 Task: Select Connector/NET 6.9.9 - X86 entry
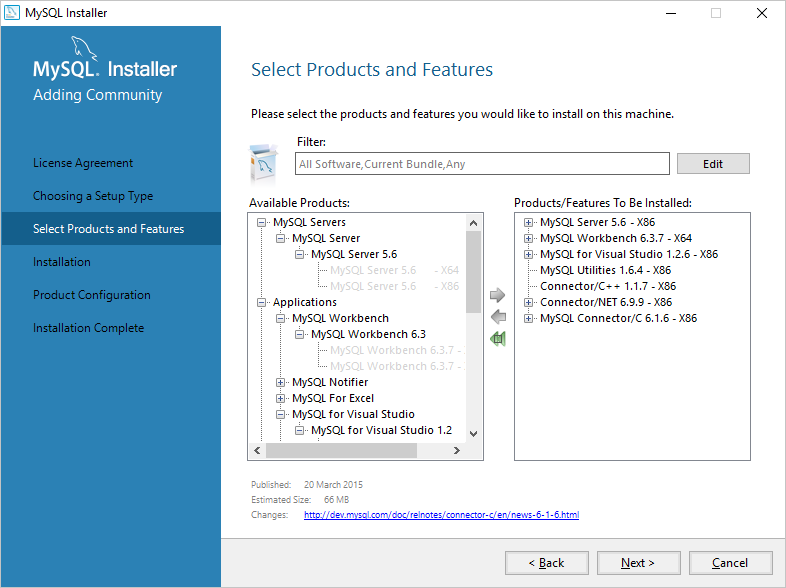606,302
